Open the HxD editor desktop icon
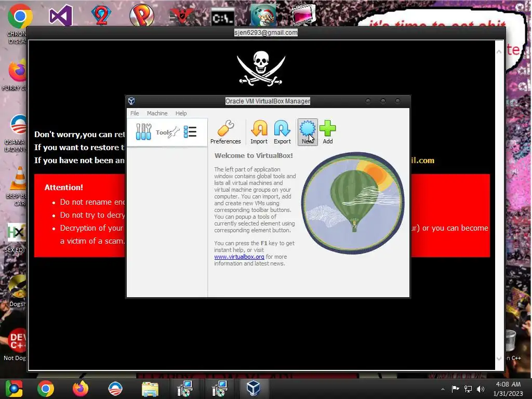532x399 pixels. coord(16,232)
